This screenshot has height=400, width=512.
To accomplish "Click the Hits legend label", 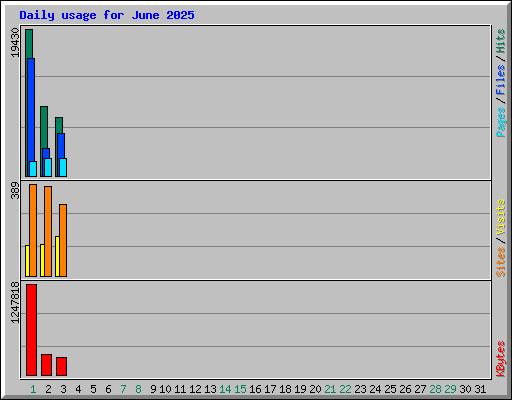I will (500, 41).
